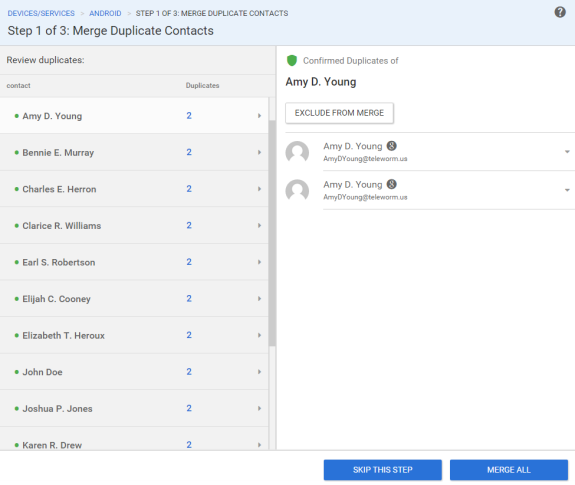The image size is (575, 485).
Task: Select Charles E. Herron in contact list
Action: (x=134, y=189)
